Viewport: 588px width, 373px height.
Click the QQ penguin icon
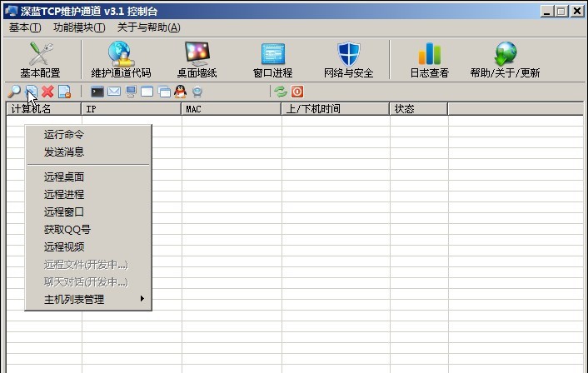click(x=181, y=92)
